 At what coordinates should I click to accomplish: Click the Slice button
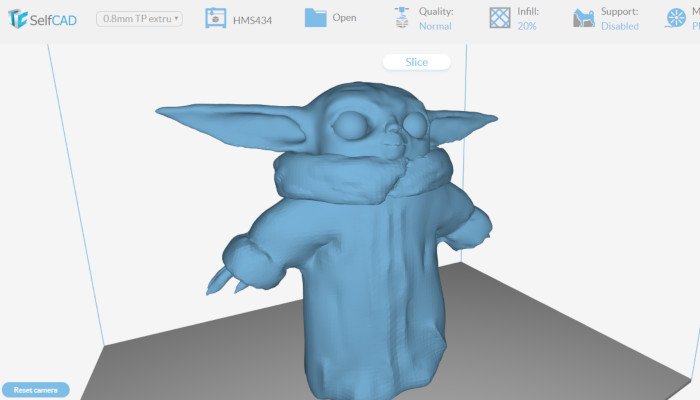[417, 62]
